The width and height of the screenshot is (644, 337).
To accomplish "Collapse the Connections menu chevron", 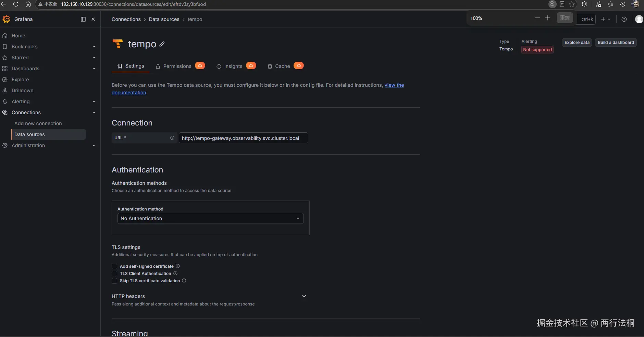I will [x=94, y=112].
